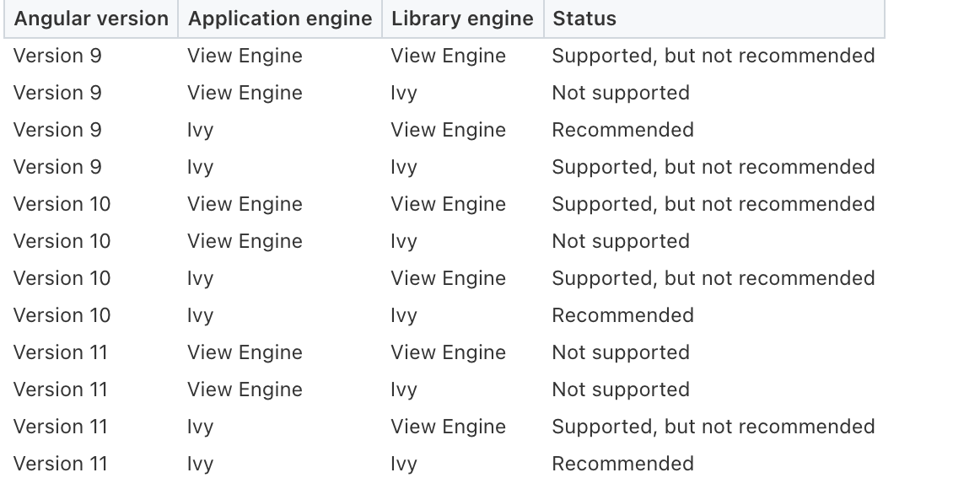
Task: Click Not supported status in Version 10 rows
Action: [621, 241]
